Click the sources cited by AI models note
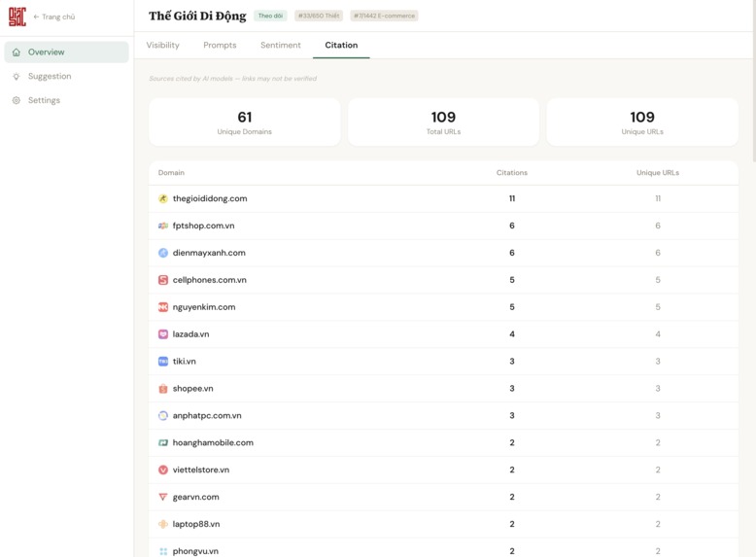The image size is (756, 557). pos(233,79)
